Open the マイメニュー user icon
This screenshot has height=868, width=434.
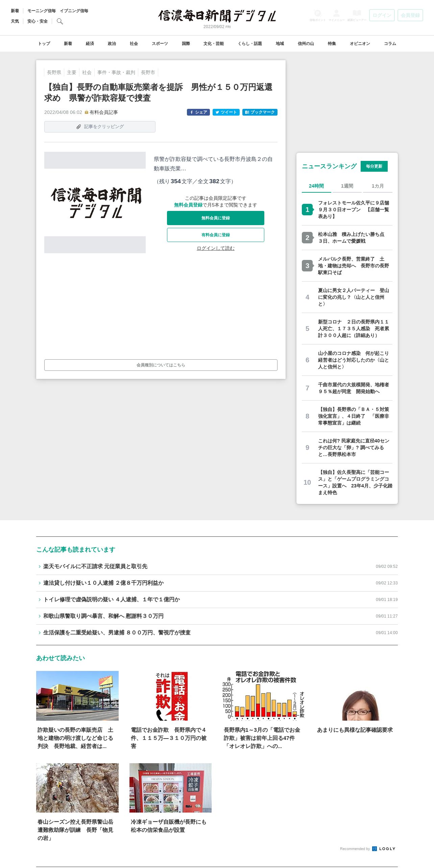point(336,15)
